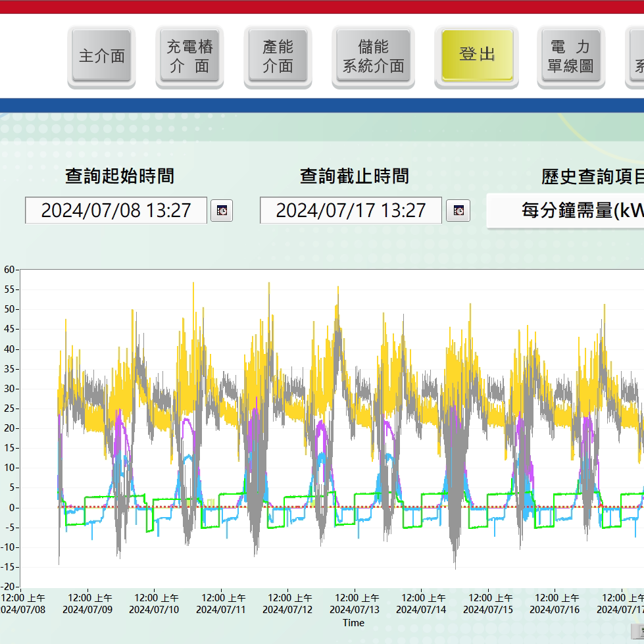This screenshot has width=644, height=644.
Task: Select the 2024/07/09 tick label on X-axis
Action: [87, 609]
